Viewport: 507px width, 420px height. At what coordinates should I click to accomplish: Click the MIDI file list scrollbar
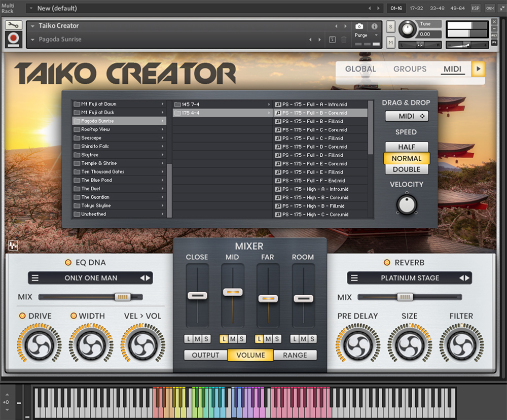tap(370, 127)
